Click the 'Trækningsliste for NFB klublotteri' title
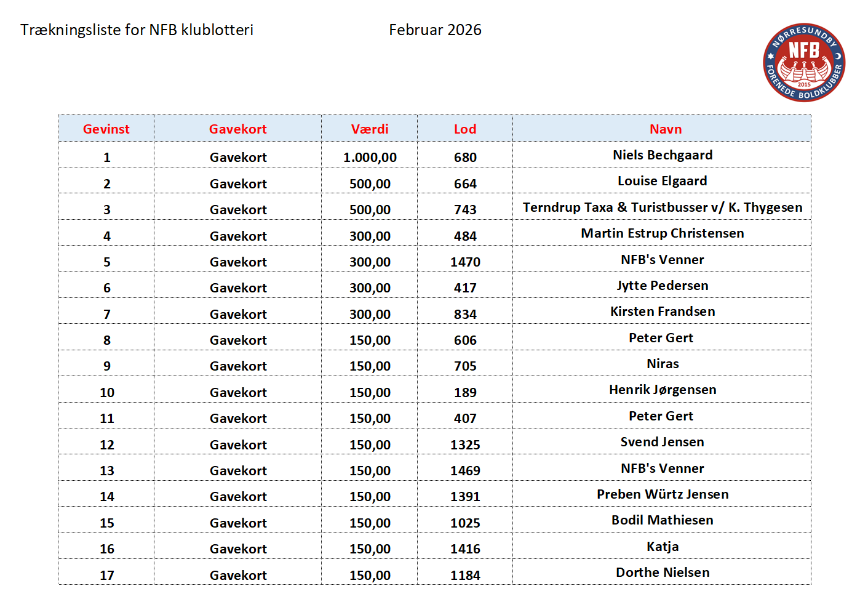868x599 pixels. (137, 30)
